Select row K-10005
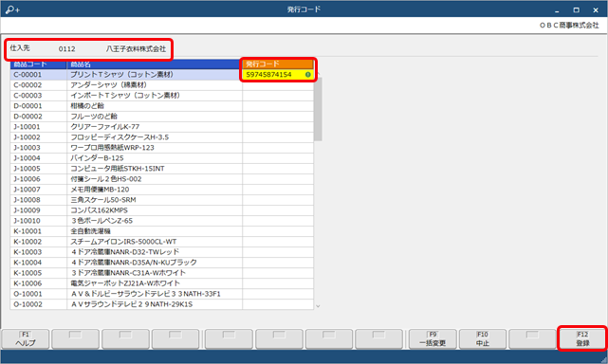 (x=161, y=273)
